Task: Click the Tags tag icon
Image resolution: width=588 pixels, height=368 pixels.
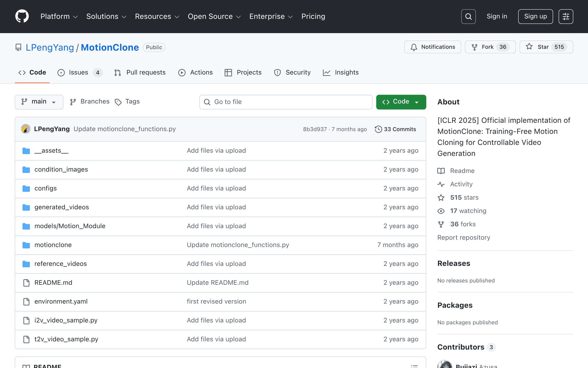Action: (118, 102)
